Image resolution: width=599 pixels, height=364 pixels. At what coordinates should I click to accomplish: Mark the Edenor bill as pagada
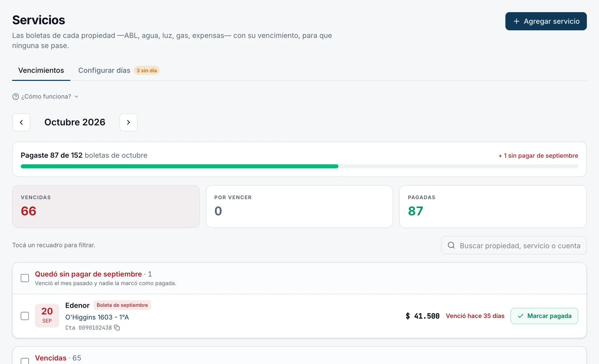[544, 316]
